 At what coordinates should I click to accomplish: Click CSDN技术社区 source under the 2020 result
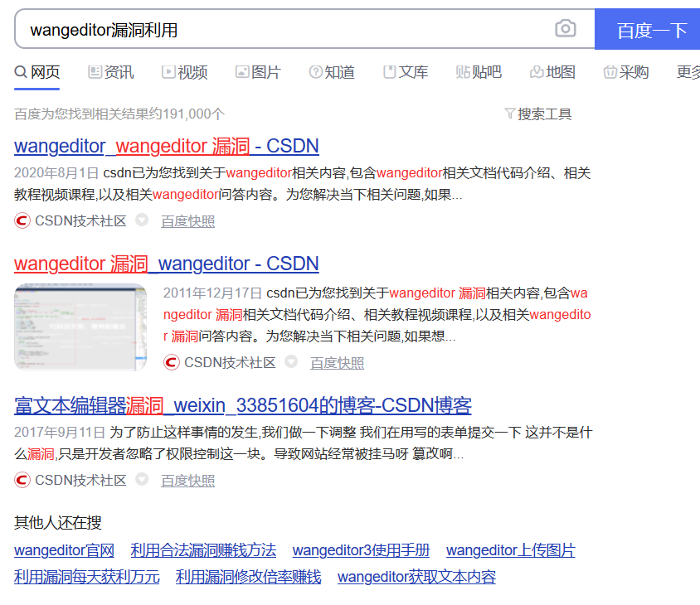[x=80, y=220]
